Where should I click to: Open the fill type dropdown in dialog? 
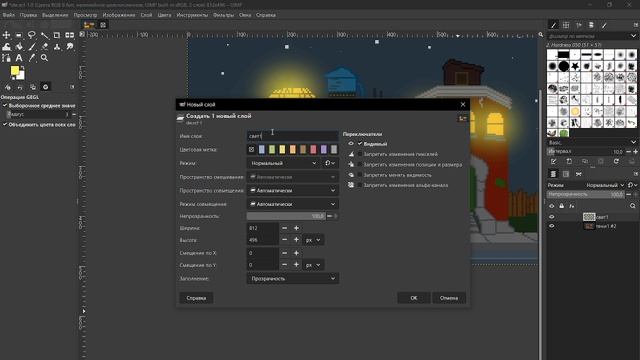click(293, 278)
